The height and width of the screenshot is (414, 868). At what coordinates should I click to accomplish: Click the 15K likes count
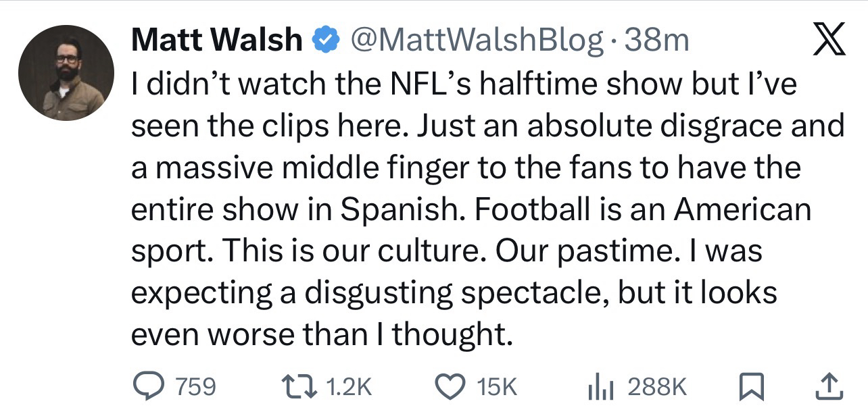tap(496, 386)
